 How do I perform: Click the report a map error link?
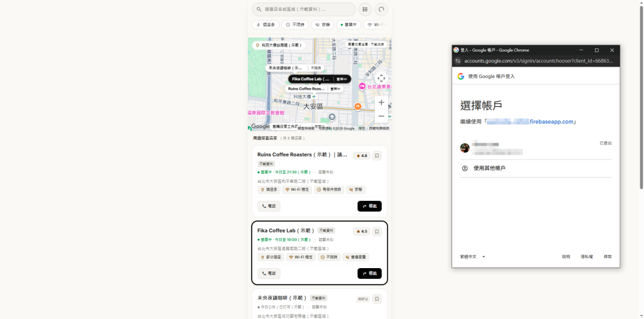(379, 128)
